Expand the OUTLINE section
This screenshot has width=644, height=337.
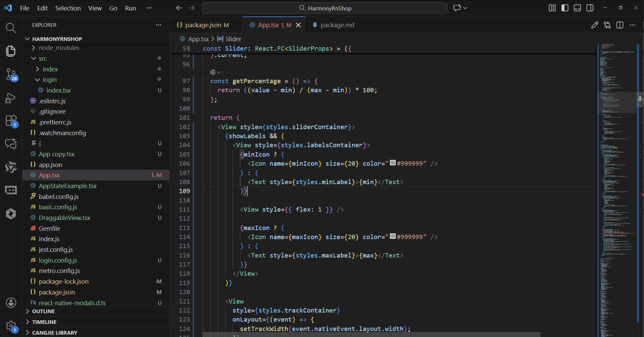(43, 311)
